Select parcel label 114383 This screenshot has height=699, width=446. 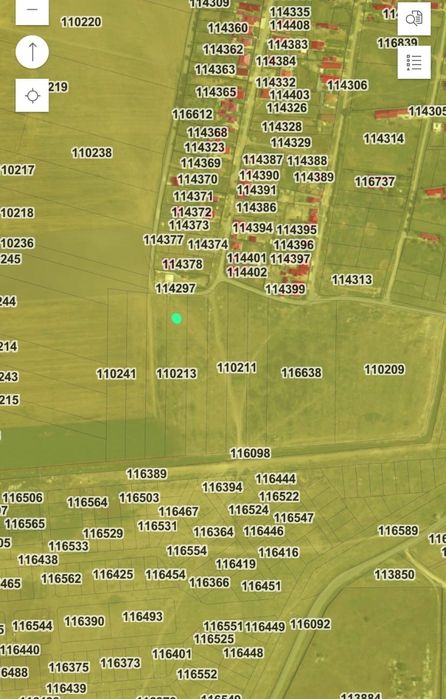pos(288,45)
